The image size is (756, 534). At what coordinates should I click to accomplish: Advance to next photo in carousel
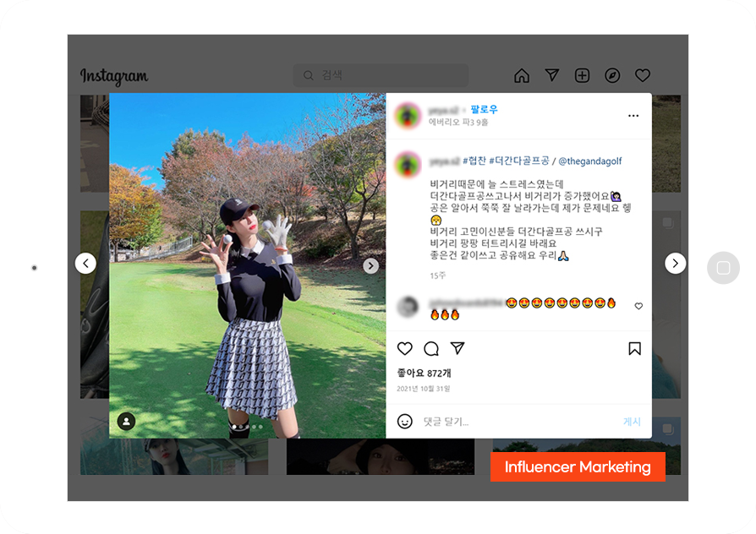(x=370, y=265)
